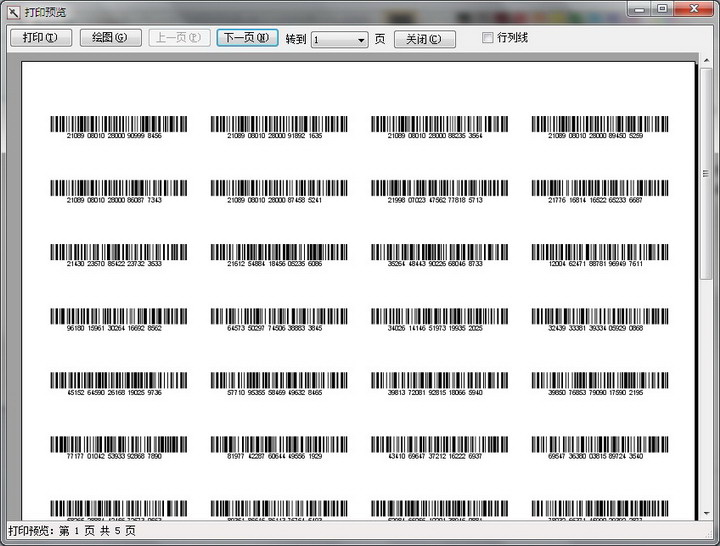
Task: Select barcode 21089 08010 28000 90999 8456
Action: pos(118,127)
